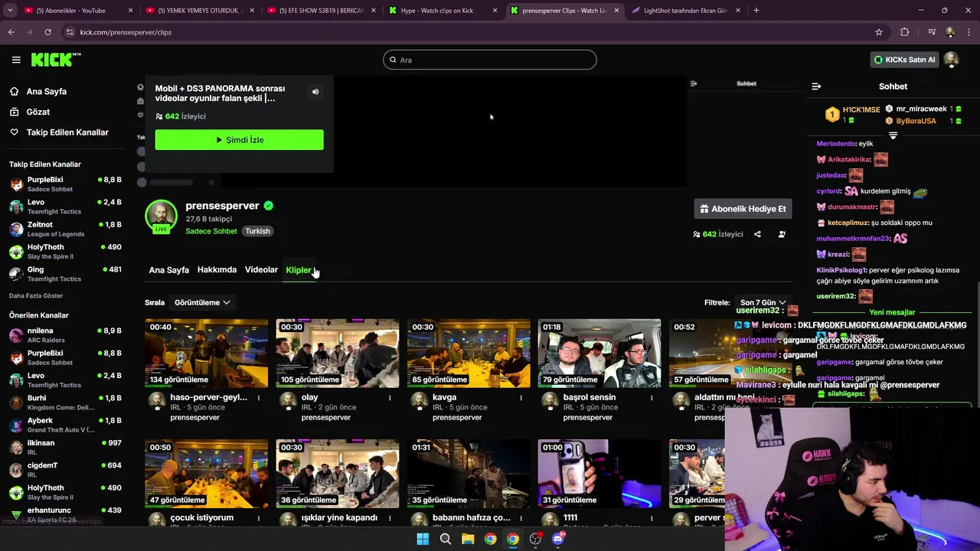Expand Daha Fazla Göster in sidebar

pyautogui.click(x=36, y=295)
